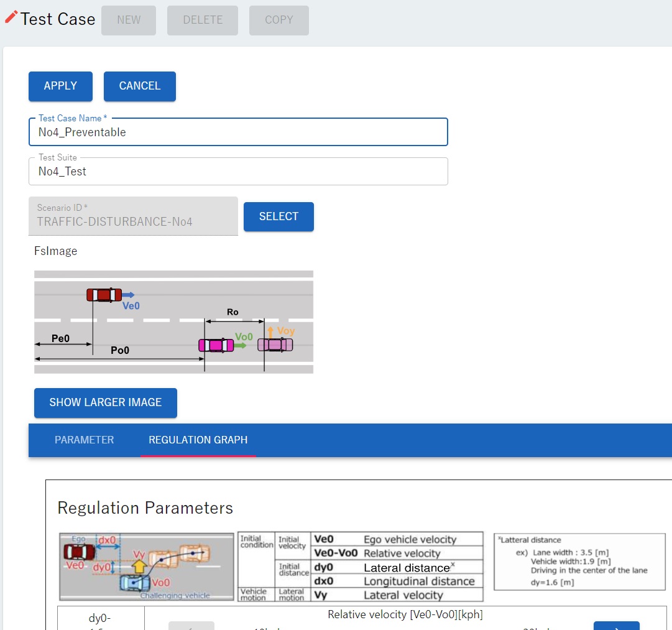The height and width of the screenshot is (630, 672).
Task: Click the pencil edit icon beside Test Case
Action: coord(11,17)
